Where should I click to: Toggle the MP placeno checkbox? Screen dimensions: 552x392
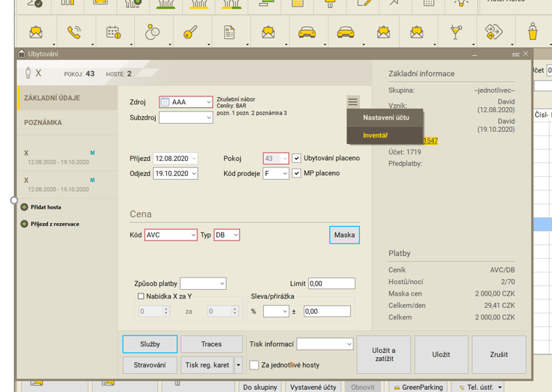click(x=297, y=173)
